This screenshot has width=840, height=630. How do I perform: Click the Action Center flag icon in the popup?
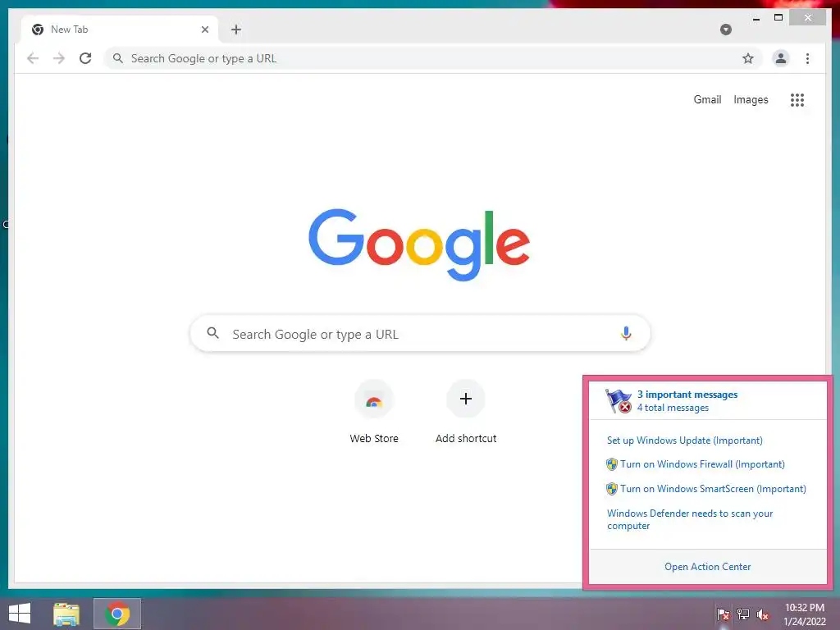point(619,401)
